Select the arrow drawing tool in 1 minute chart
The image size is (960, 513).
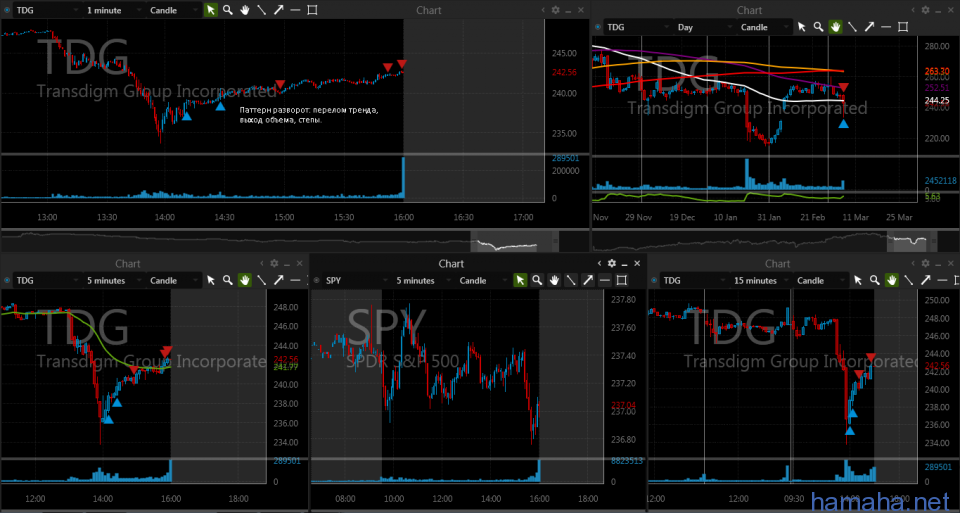[x=279, y=10]
